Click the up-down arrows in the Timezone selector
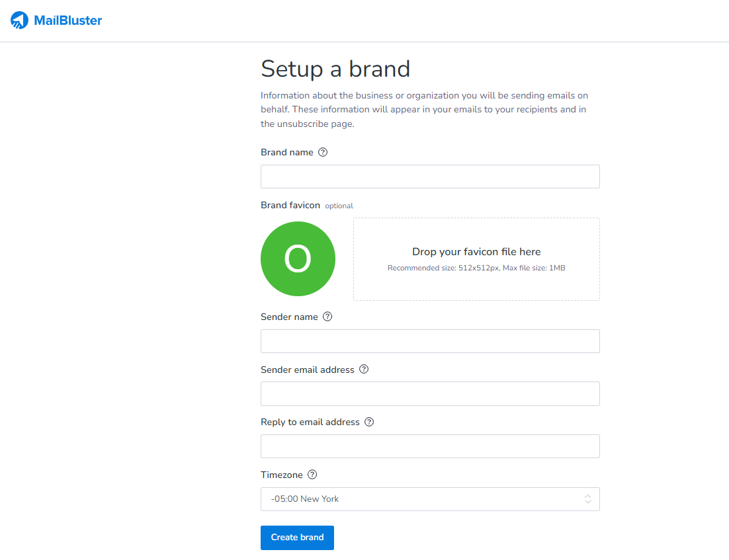Viewport: 729px width, 560px height. pyautogui.click(x=587, y=499)
